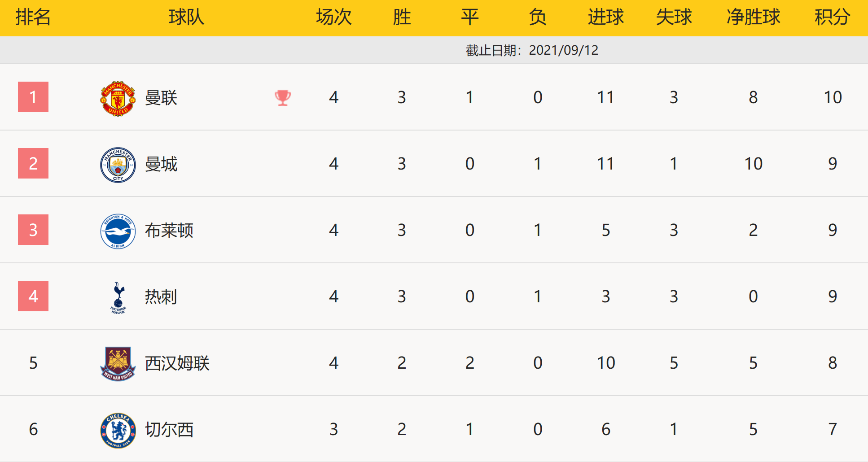Open the 曼联 team name link
The height and width of the screenshot is (462, 868).
[161, 98]
